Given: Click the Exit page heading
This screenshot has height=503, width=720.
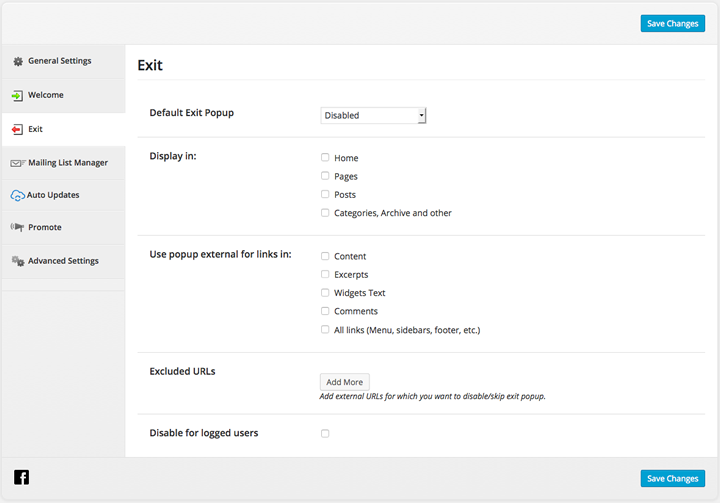Looking at the screenshot, I should coord(150,65).
